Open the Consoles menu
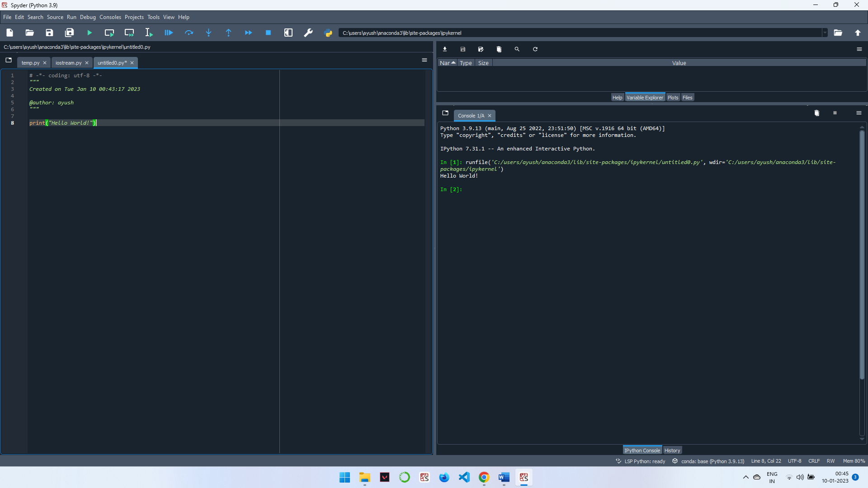Screen dimensions: 868x488 click(x=110, y=17)
